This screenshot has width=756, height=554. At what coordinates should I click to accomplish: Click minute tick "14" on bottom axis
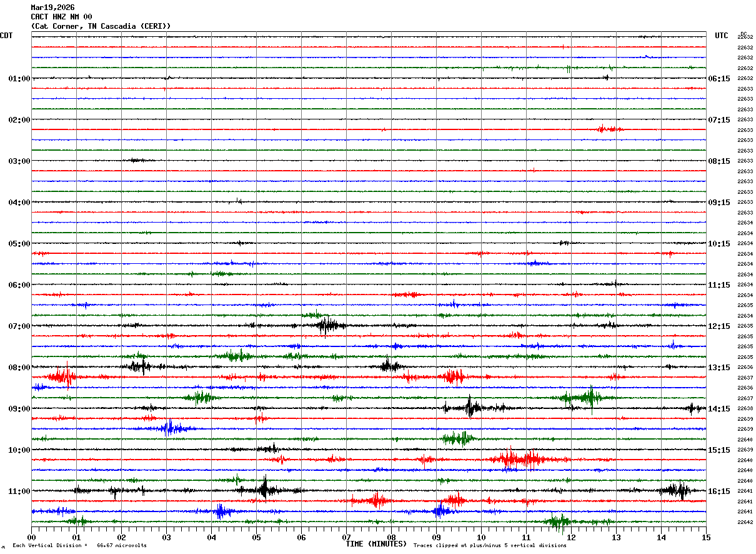(x=661, y=537)
